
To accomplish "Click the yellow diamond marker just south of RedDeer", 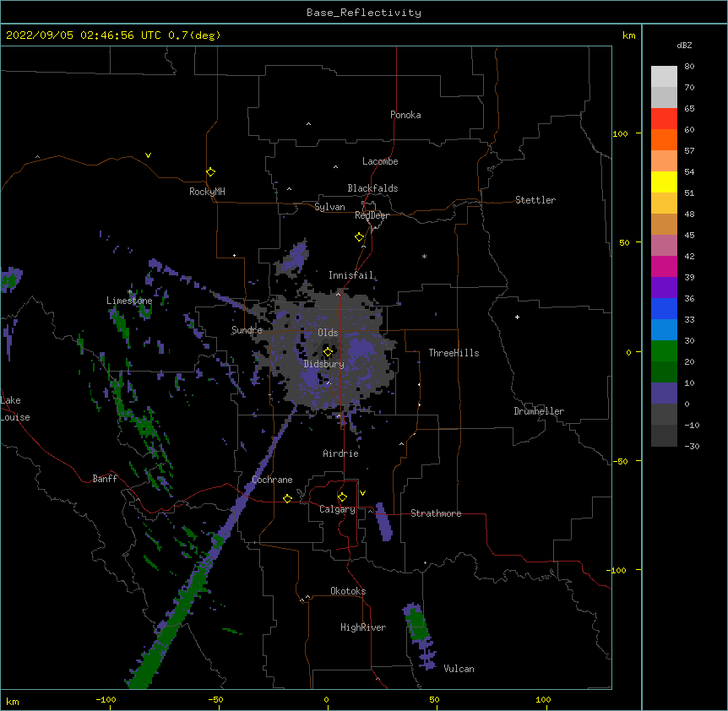I will click(360, 237).
